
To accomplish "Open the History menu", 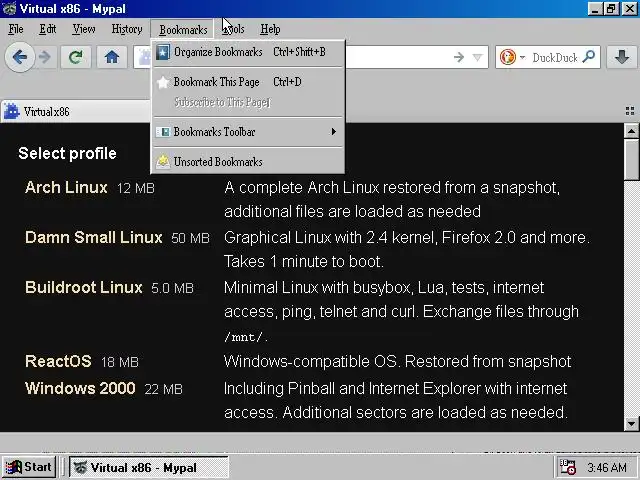I will [127, 29].
